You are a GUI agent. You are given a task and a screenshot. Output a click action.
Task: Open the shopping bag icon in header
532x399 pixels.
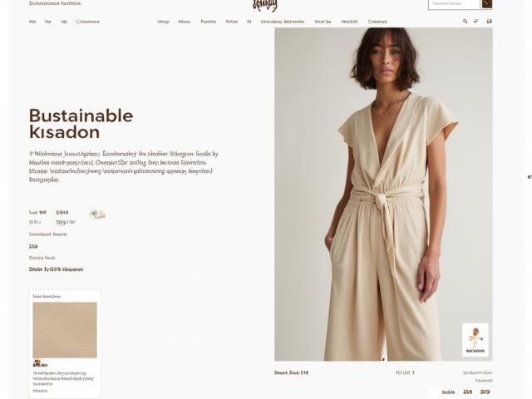(489, 21)
